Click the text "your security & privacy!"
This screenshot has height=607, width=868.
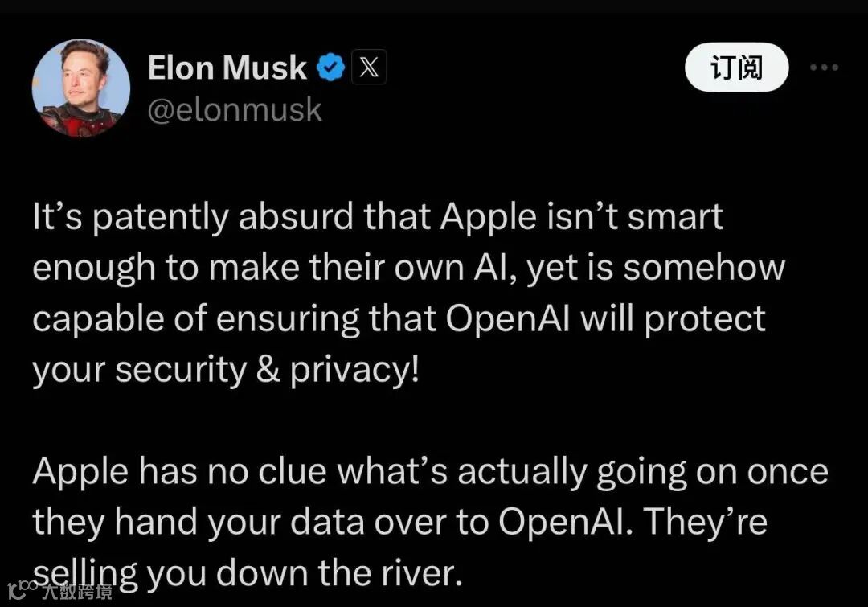pyautogui.click(x=226, y=370)
